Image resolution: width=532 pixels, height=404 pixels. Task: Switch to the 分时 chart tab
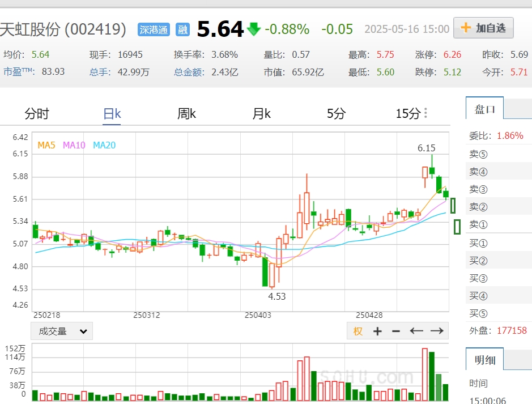click(37, 114)
